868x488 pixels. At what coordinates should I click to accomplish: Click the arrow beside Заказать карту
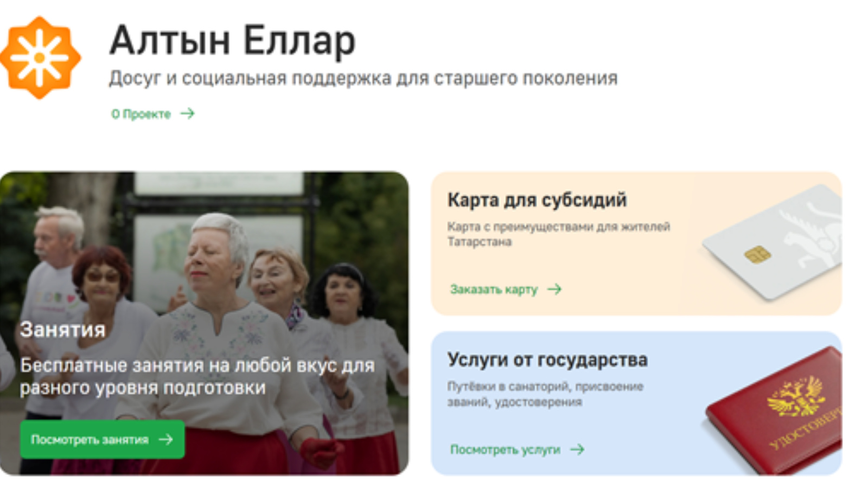tap(554, 289)
